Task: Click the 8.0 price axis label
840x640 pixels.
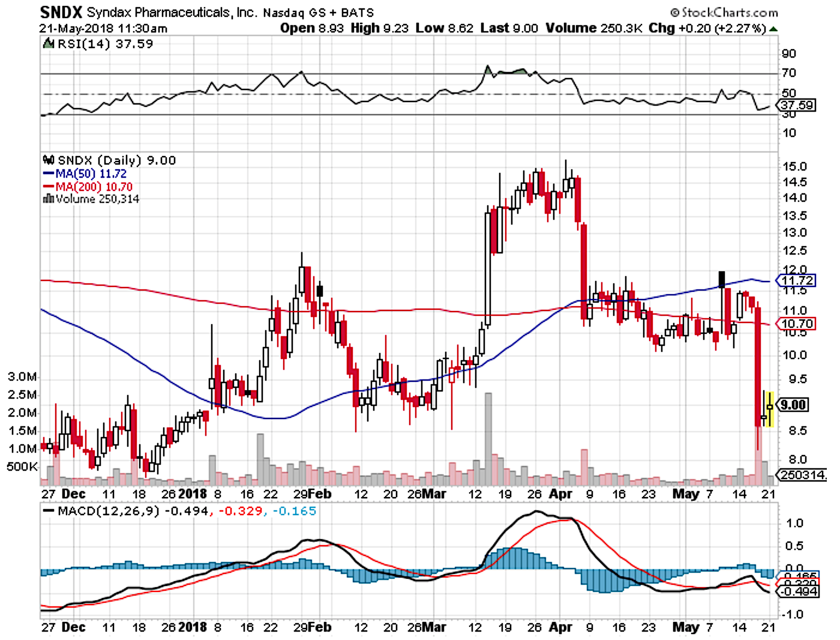Action: [x=797, y=459]
